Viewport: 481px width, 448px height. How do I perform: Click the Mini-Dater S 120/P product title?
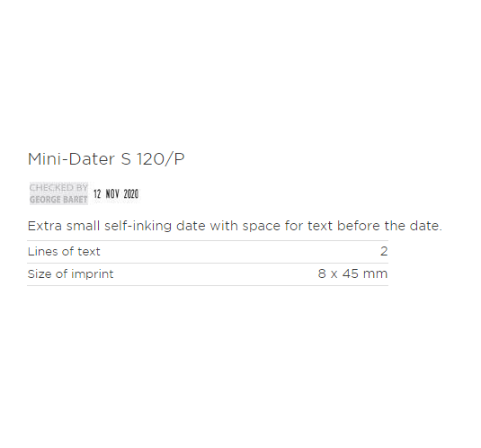pos(106,159)
